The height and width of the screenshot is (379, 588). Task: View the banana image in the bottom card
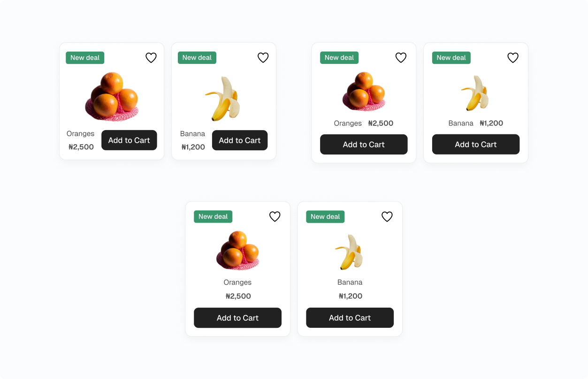[350, 252]
